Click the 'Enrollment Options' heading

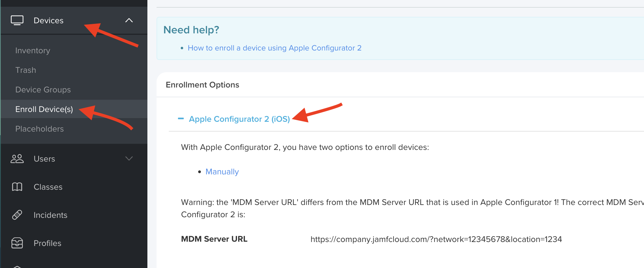[x=202, y=85]
